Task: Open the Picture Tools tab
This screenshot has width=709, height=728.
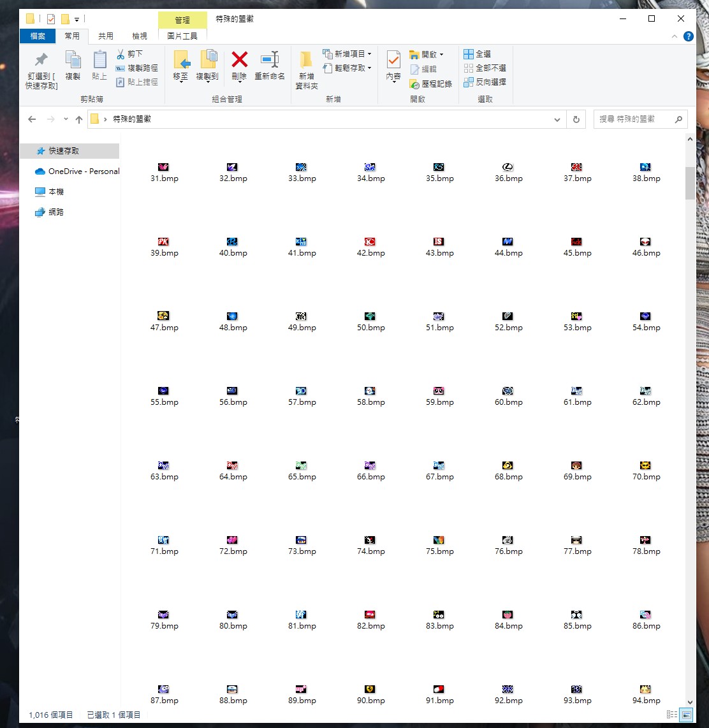Action: click(x=182, y=36)
